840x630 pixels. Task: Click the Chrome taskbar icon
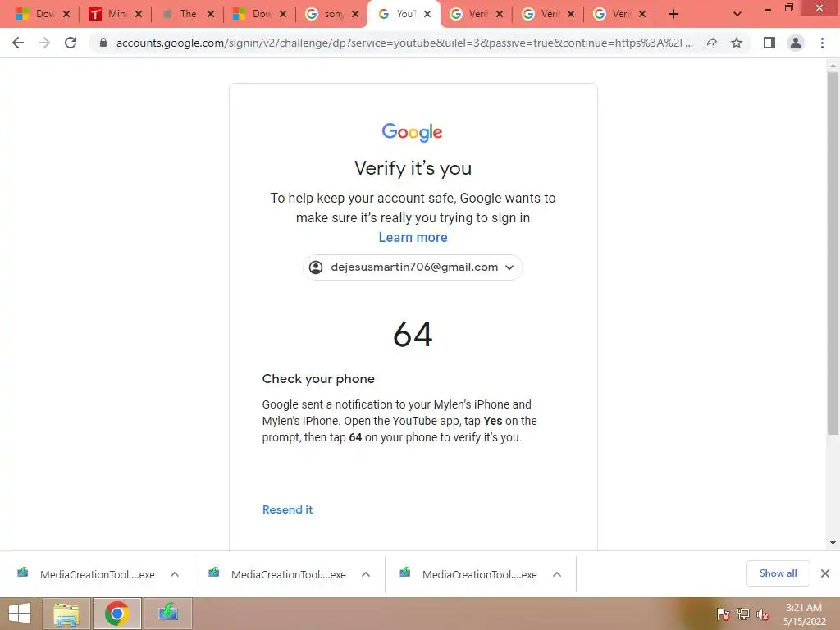click(116, 614)
